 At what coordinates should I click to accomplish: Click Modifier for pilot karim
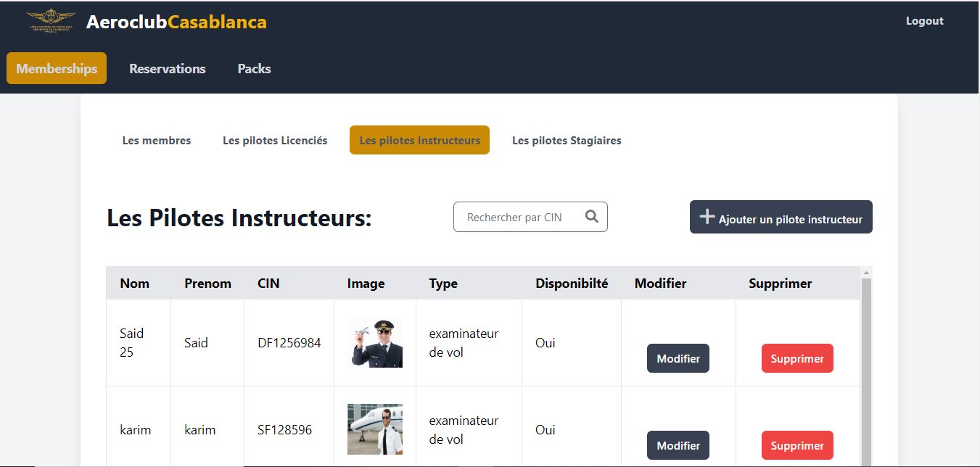(x=678, y=445)
